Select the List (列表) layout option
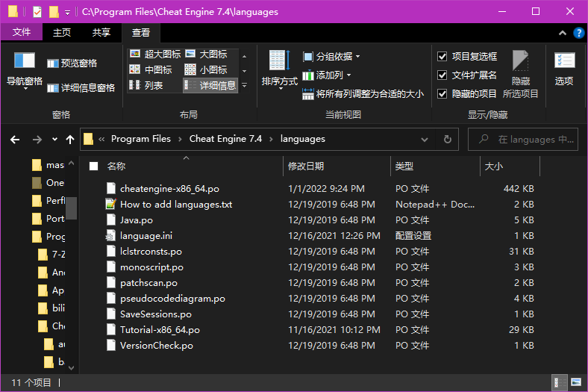The width and height of the screenshot is (588, 392). click(x=146, y=85)
